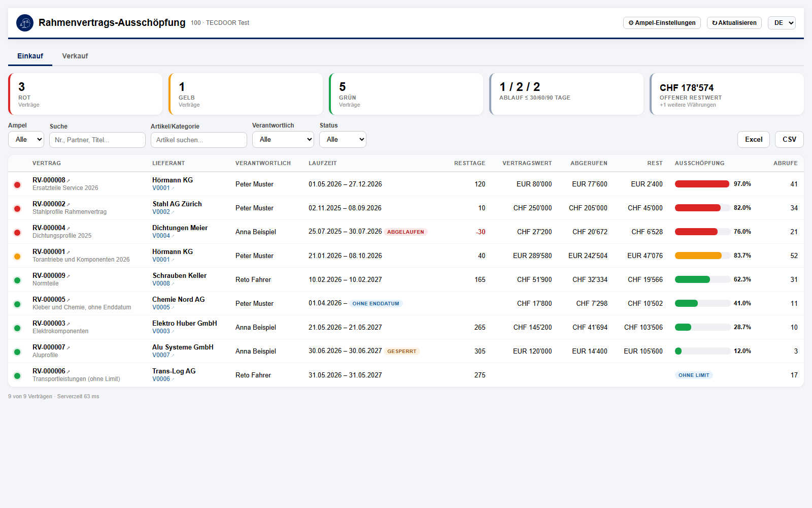Select the Ablauf 30/60/90 Tage card
Screen dimensions: 812x508
(x=566, y=94)
